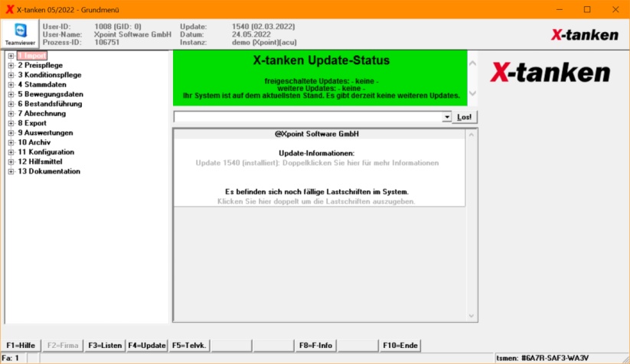Select 13 Dokumentation in the tree
Image resolution: width=630 pixels, height=364 pixels.
tap(49, 171)
